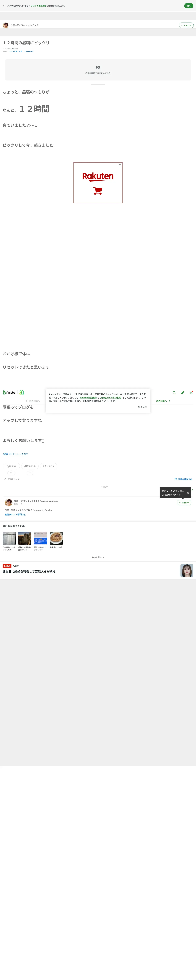Click the 20th anniversary logo
Viewport: 196px width, 980px height.
pos(22,392)
